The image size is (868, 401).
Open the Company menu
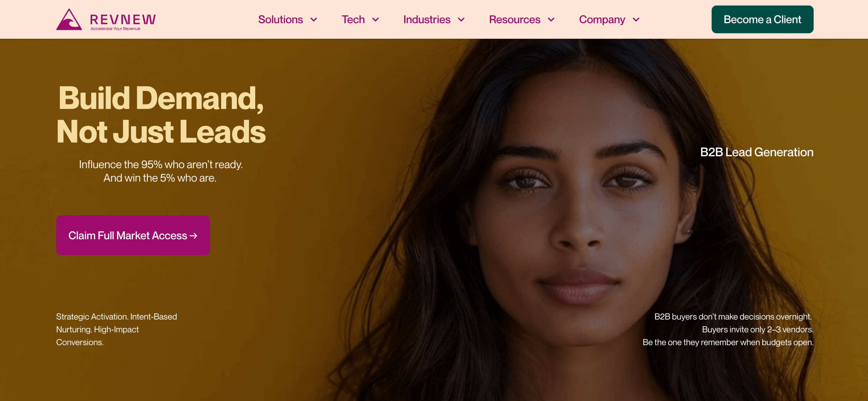tap(602, 20)
